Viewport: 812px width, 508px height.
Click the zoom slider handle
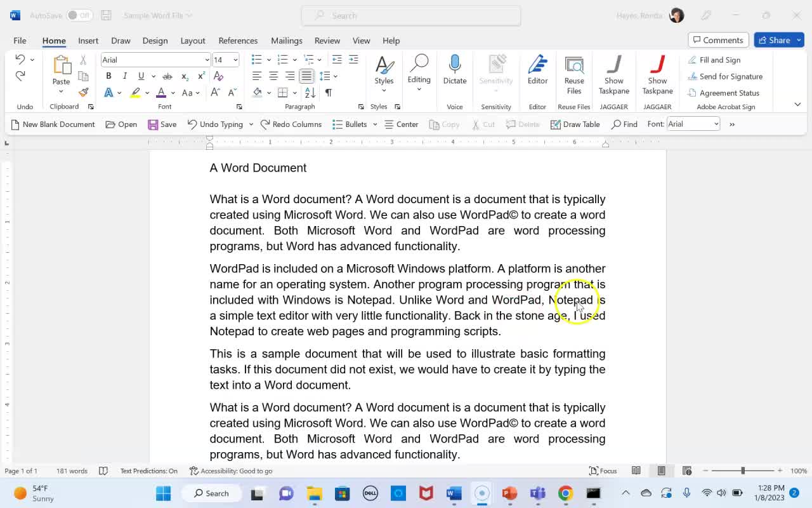[743, 471]
